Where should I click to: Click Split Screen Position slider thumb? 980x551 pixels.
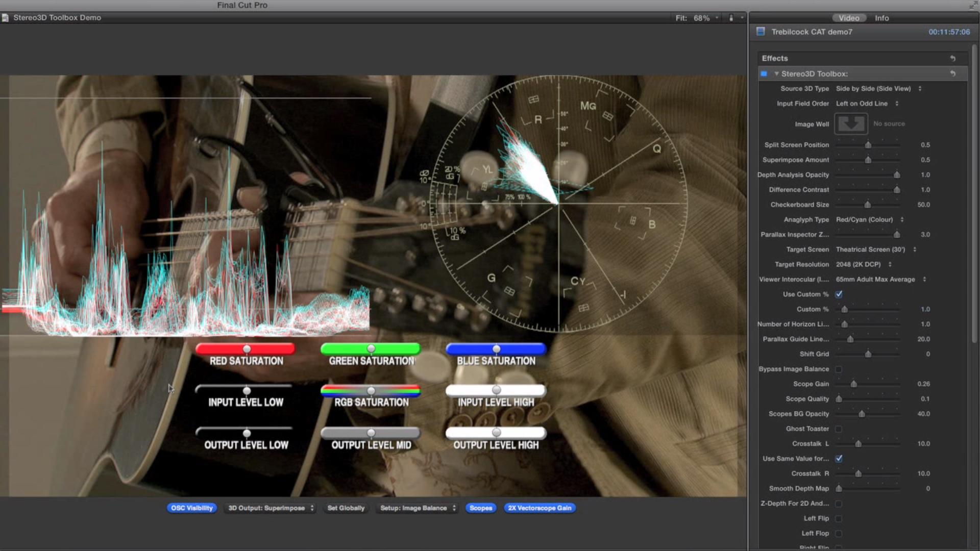pos(868,145)
